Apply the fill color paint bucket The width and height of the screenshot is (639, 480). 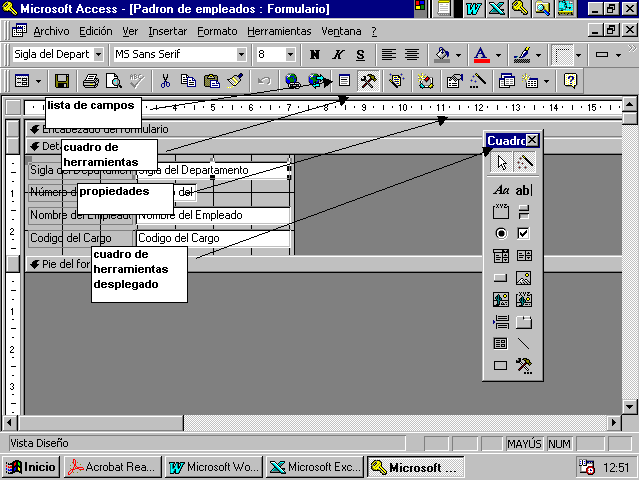(x=442, y=55)
